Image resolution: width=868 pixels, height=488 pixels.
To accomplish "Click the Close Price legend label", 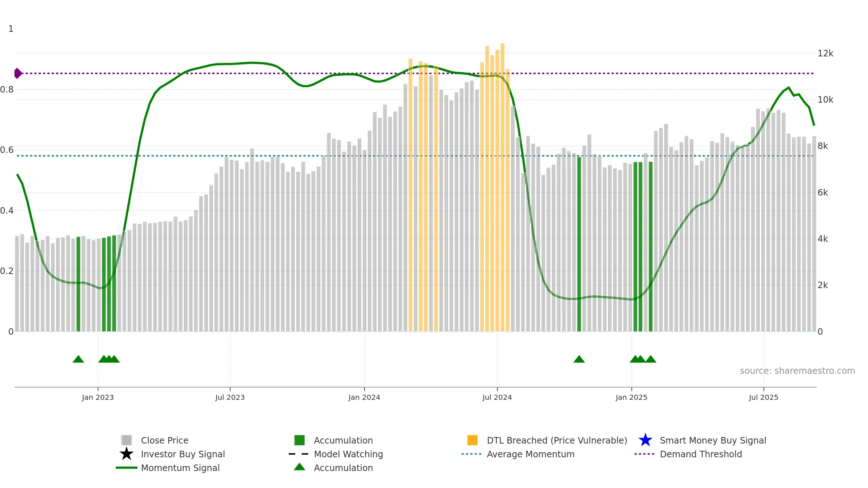I will (x=165, y=440).
